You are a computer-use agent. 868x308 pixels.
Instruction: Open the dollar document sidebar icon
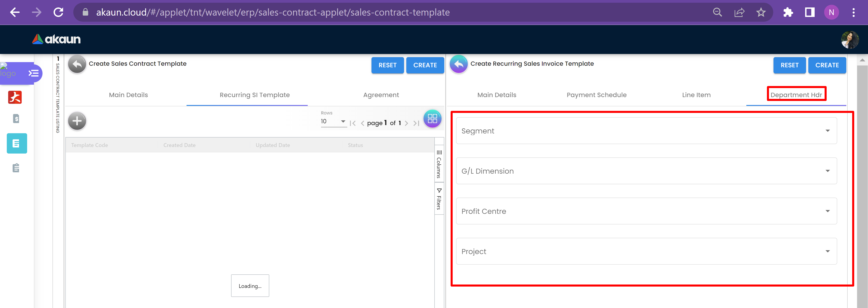pos(16,119)
